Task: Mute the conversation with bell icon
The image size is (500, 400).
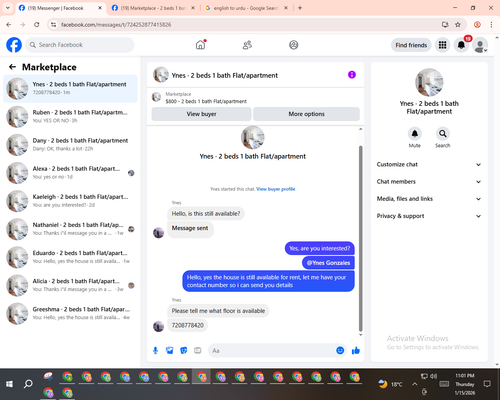Action: pyautogui.click(x=415, y=134)
